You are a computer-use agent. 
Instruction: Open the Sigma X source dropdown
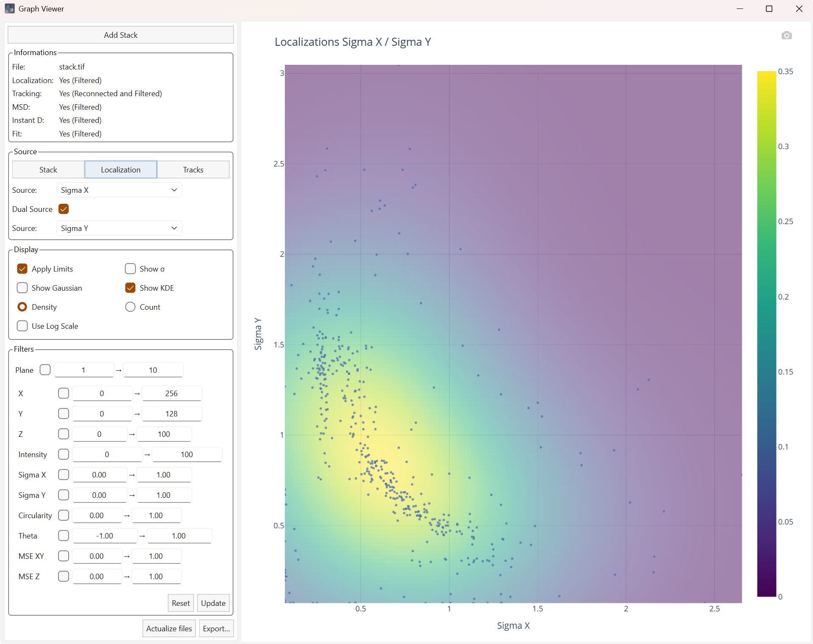click(119, 190)
